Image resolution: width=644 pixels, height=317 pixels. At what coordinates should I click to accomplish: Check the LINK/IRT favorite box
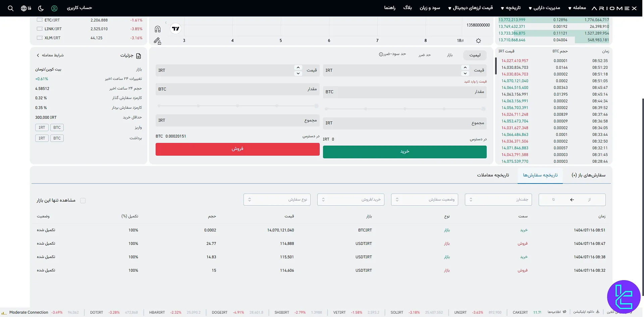coord(40,29)
